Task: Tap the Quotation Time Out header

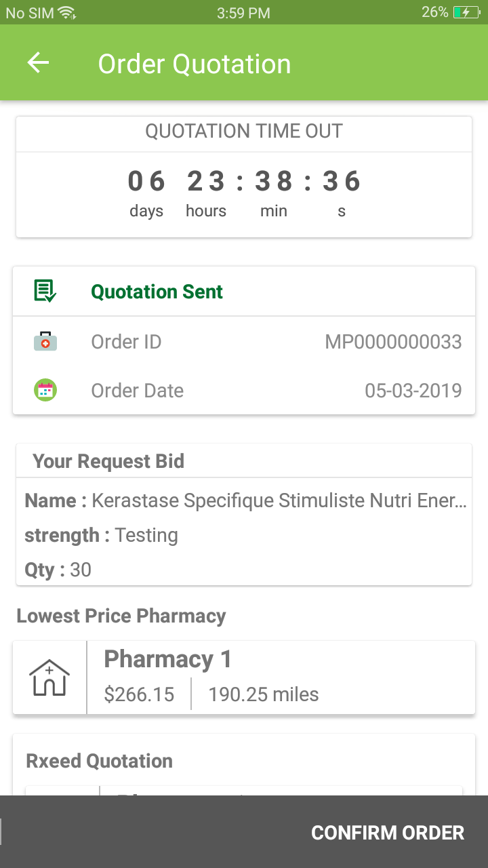Action: [x=244, y=132]
